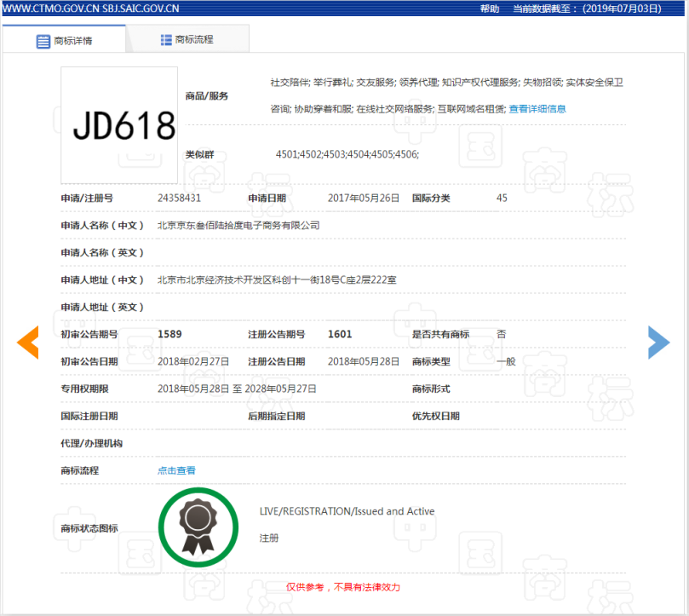
Task: Click the JD618 trademark image
Action: [x=119, y=125]
